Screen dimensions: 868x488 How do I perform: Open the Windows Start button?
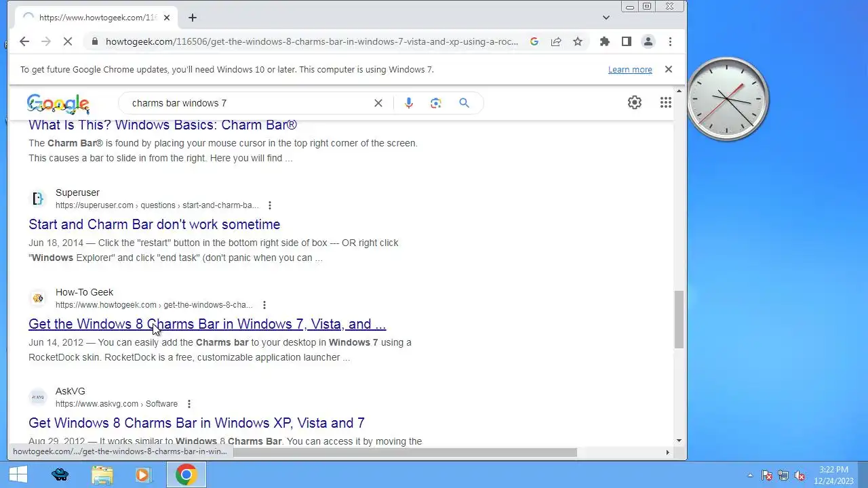(18, 474)
